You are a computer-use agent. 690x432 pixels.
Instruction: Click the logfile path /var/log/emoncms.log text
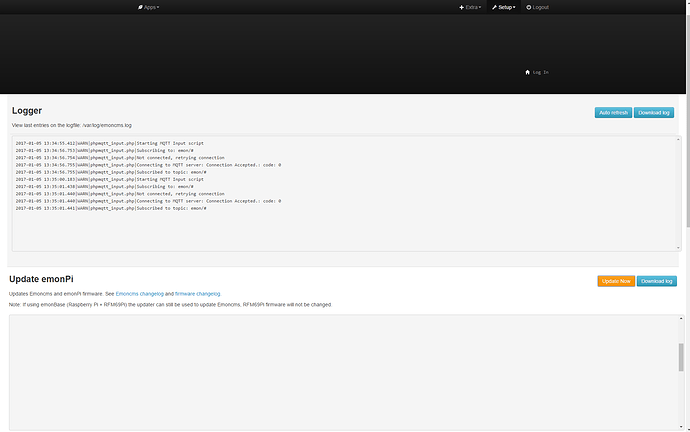pos(107,125)
